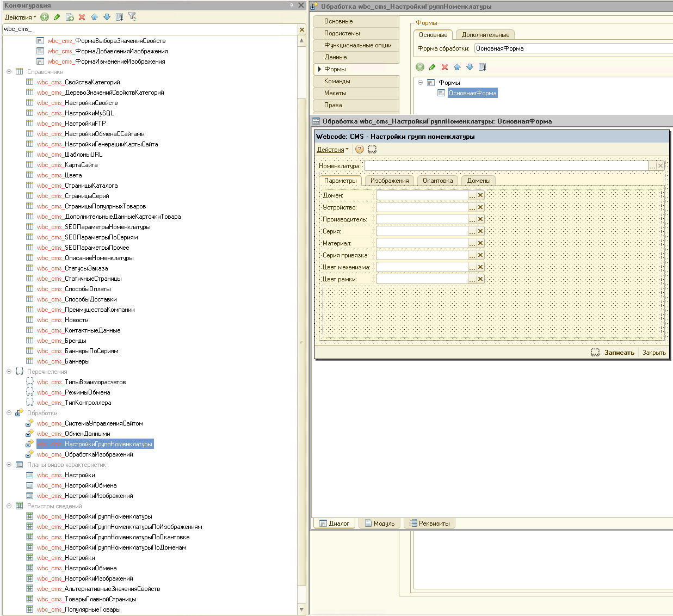Switch to the Изображения tab
Image resolution: width=673 pixels, height=616 pixels.
click(x=389, y=181)
